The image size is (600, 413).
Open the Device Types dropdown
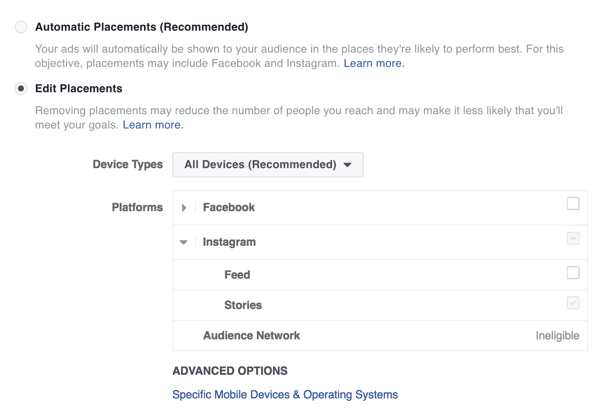pos(267,165)
